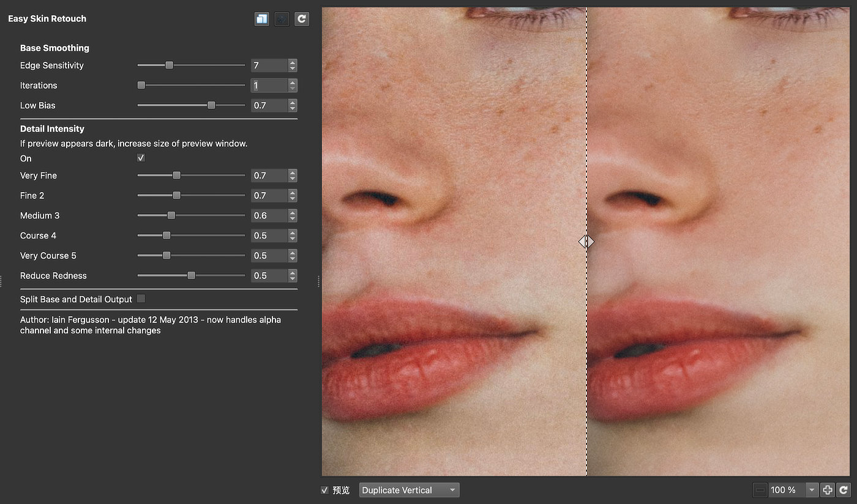
Task: Reset filter parameters with top circular arrow
Action: tap(301, 19)
